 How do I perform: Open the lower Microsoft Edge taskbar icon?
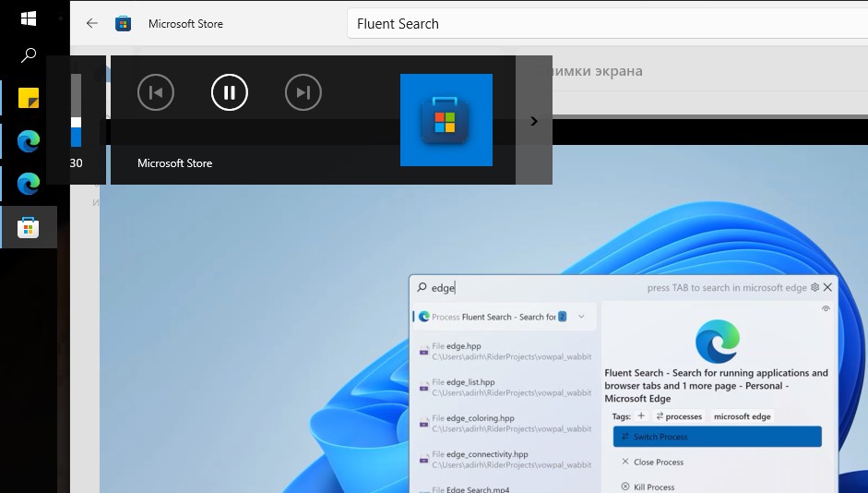pos(29,184)
